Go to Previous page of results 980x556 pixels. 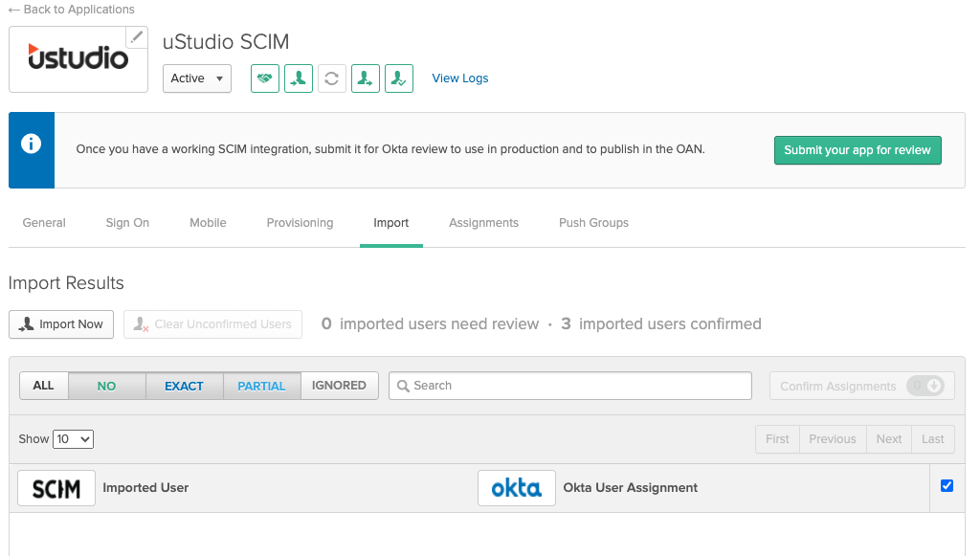point(833,439)
